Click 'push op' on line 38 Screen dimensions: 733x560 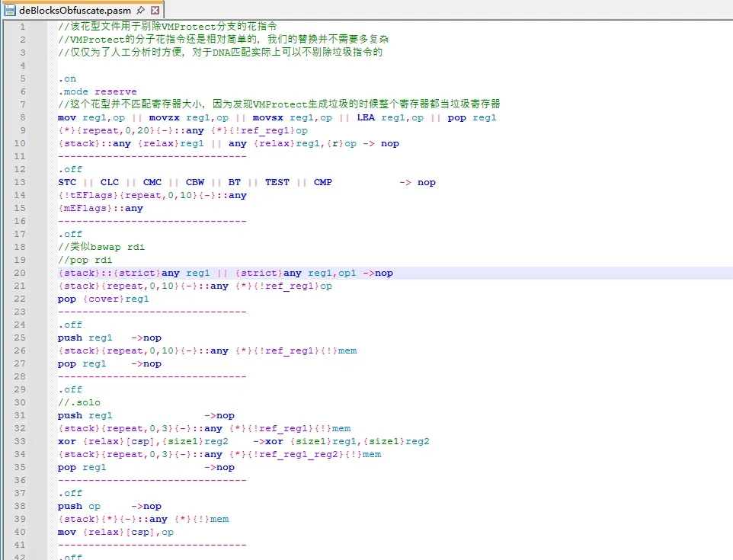[79, 506]
